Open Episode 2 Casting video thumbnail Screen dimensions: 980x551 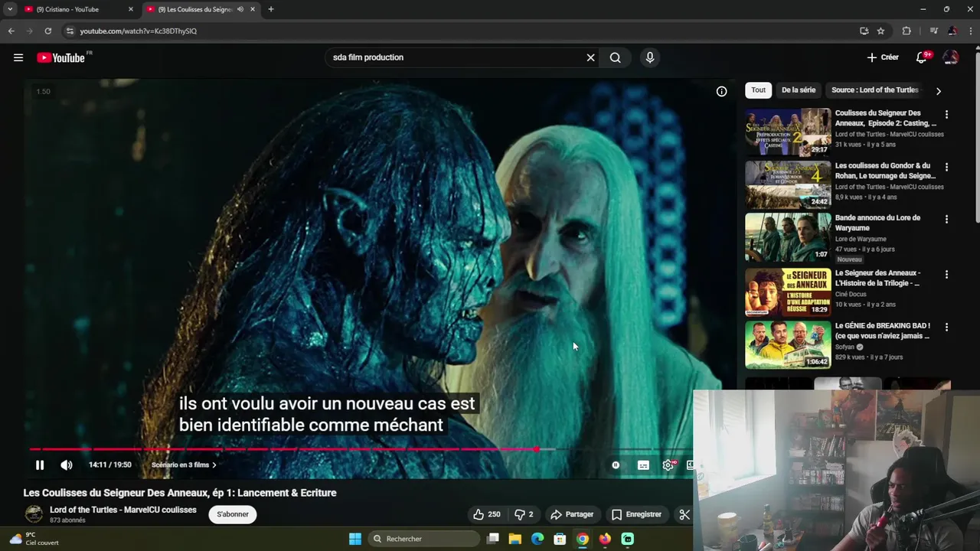[788, 132]
